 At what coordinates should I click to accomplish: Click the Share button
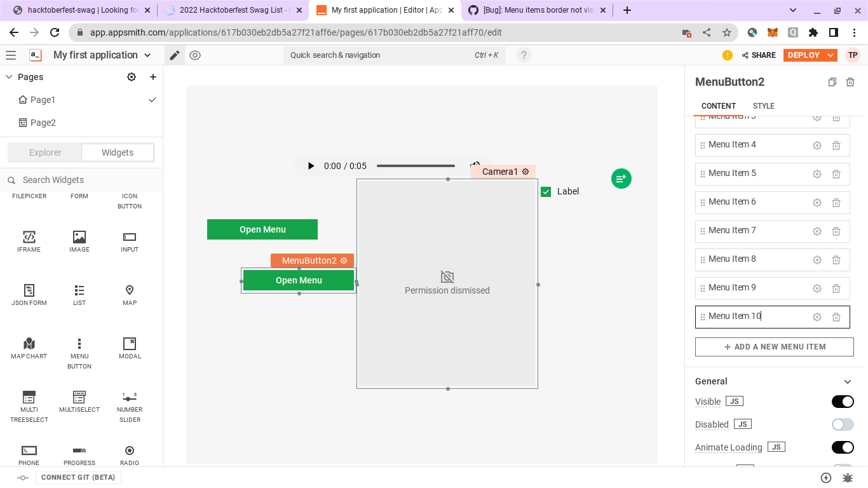(759, 55)
